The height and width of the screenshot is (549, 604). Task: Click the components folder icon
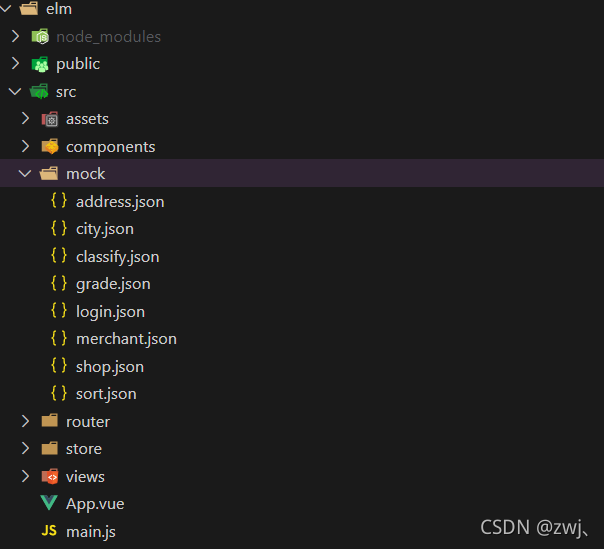point(50,146)
